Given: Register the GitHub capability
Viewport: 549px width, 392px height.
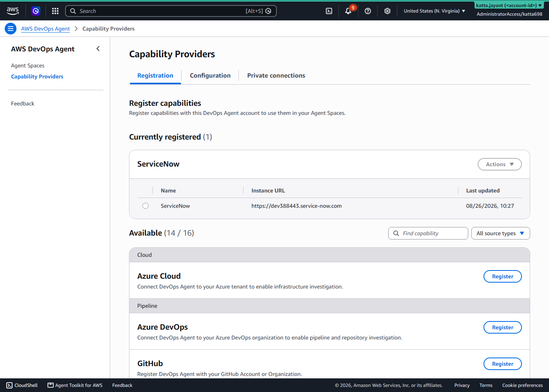Looking at the screenshot, I should coord(503,364).
